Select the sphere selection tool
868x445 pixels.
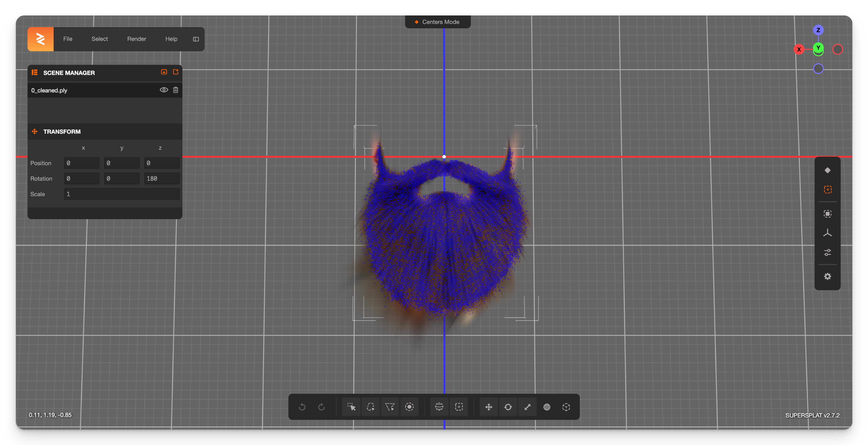click(x=439, y=407)
